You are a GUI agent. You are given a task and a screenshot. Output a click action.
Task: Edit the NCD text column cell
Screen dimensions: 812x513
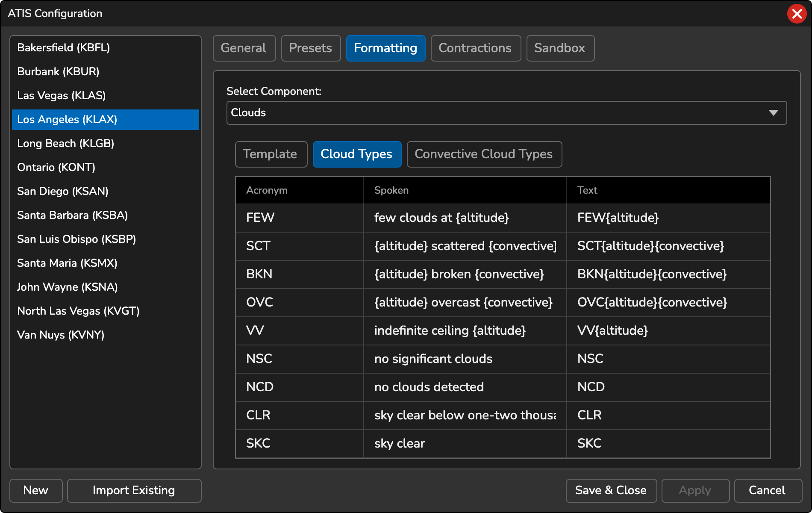(668, 387)
